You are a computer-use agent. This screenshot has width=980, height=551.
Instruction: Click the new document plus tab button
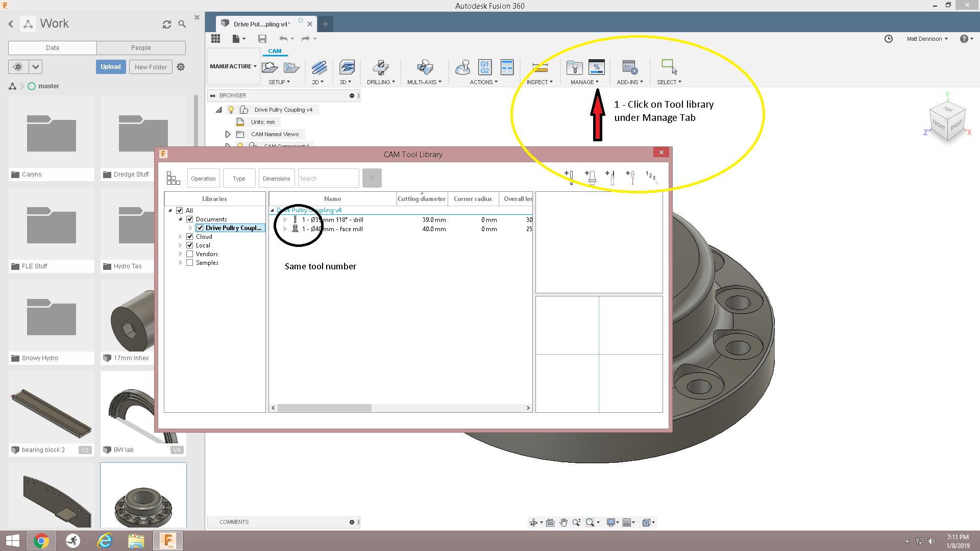tap(325, 24)
